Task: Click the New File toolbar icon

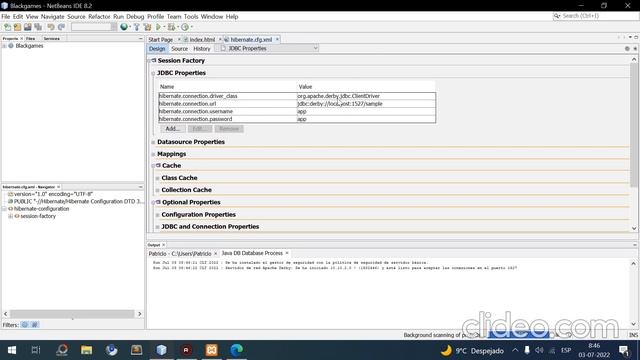Action: tap(7, 27)
